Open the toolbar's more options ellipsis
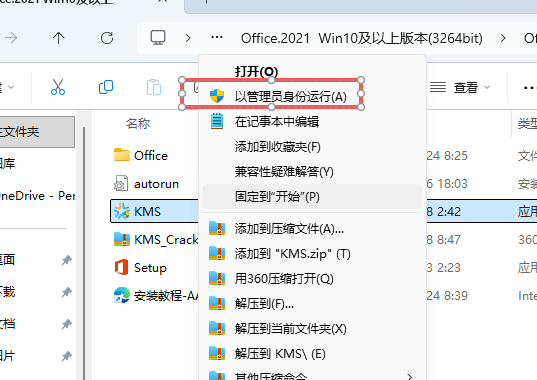The width and height of the screenshot is (537, 380). tap(529, 88)
